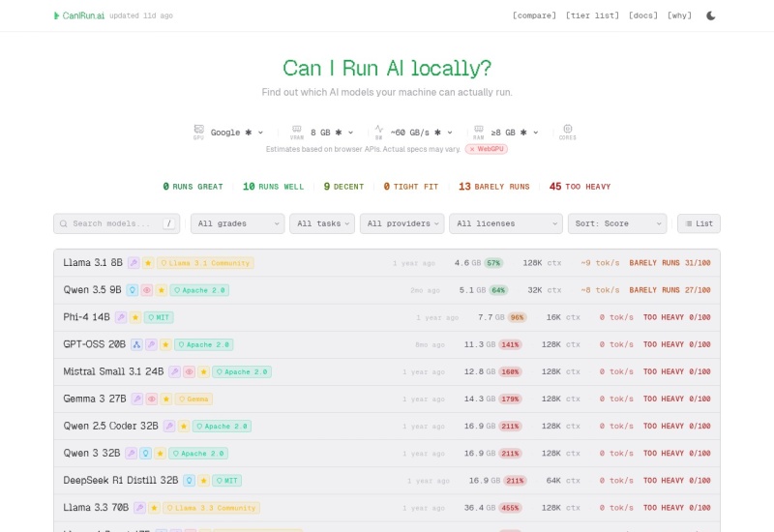Open the Gemma 3 27B model row
The width and height of the screenshot is (774, 532).
(x=386, y=399)
